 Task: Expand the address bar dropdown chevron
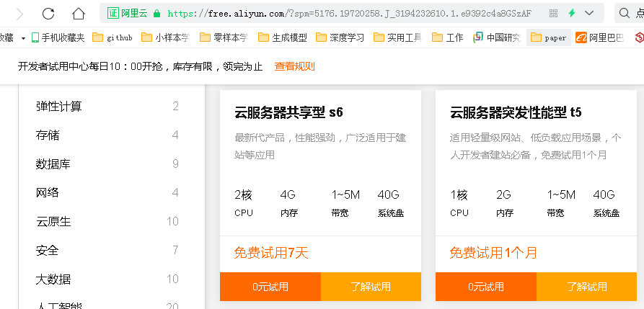589,13
